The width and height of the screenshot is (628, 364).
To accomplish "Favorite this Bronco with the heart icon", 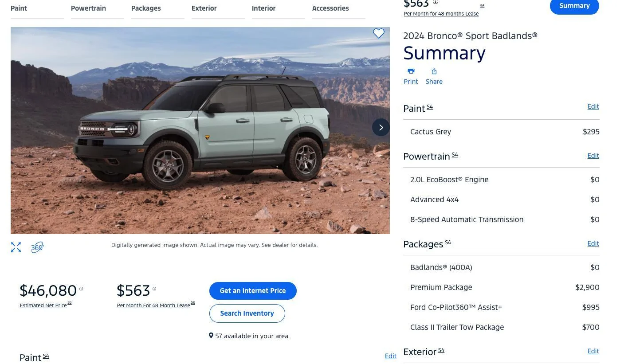I will click(379, 33).
